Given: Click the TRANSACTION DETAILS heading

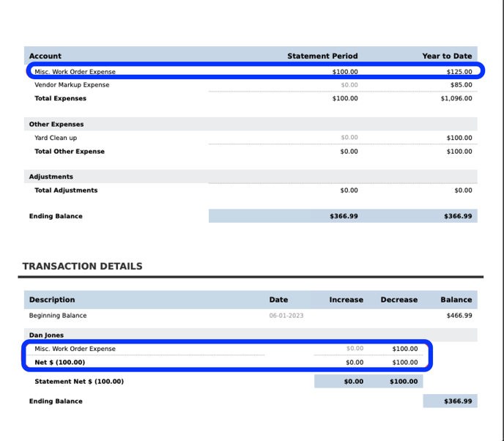Looking at the screenshot, I should (82, 267).
